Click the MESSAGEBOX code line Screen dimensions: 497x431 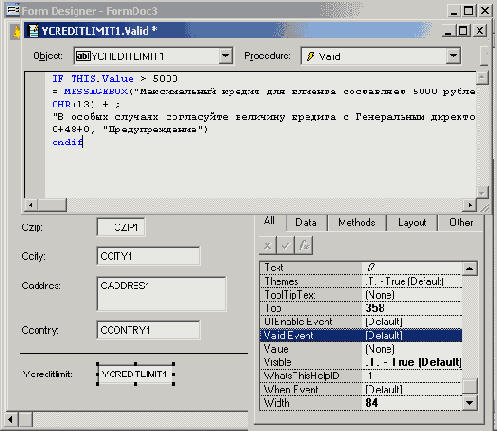[264, 91]
